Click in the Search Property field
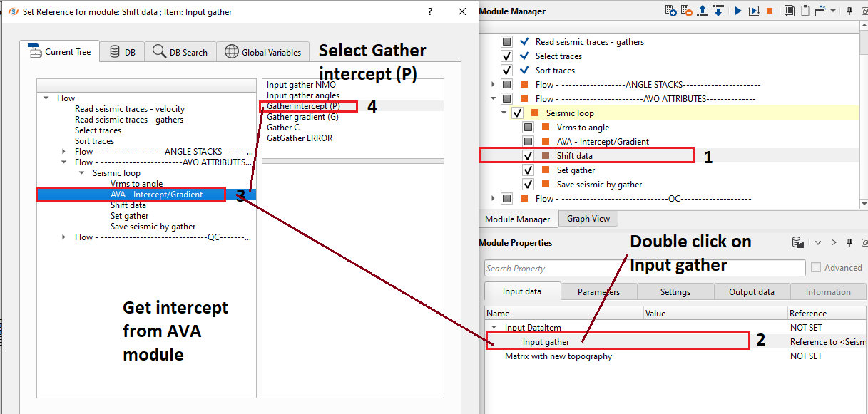The height and width of the screenshot is (414, 868). coord(644,268)
